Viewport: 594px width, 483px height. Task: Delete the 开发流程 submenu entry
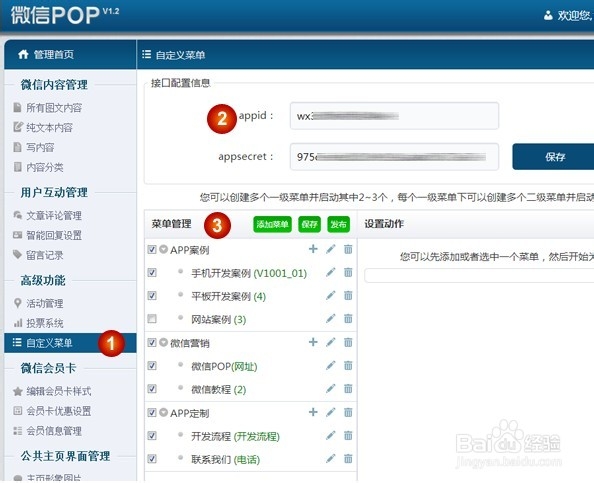(348, 436)
